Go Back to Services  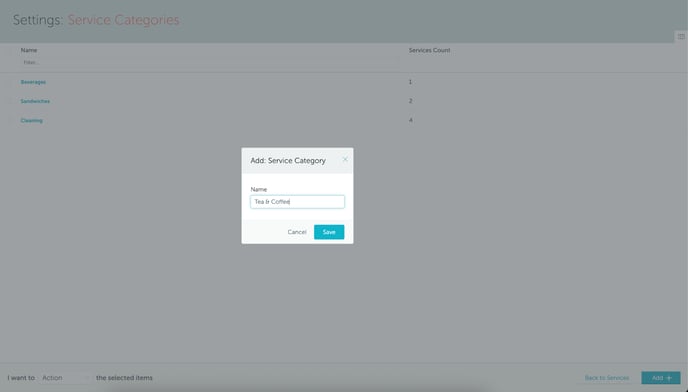tap(607, 378)
